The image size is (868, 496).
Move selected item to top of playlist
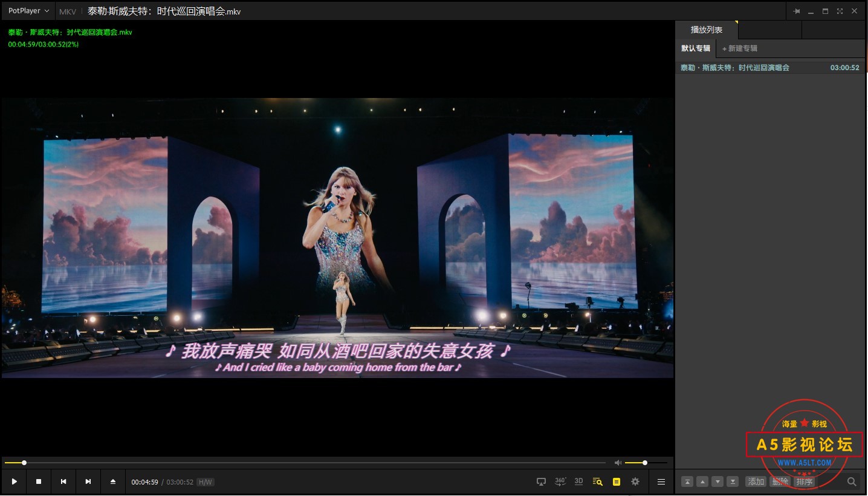tap(687, 481)
